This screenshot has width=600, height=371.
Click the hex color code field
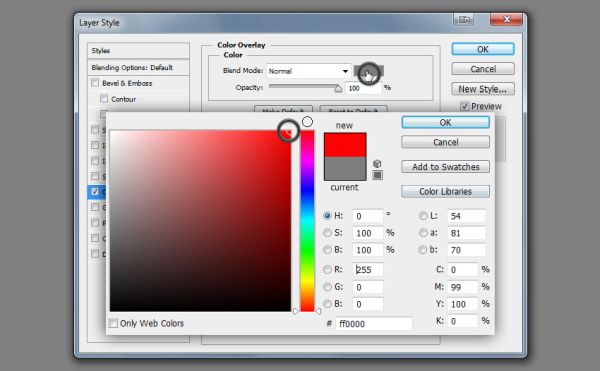point(374,324)
